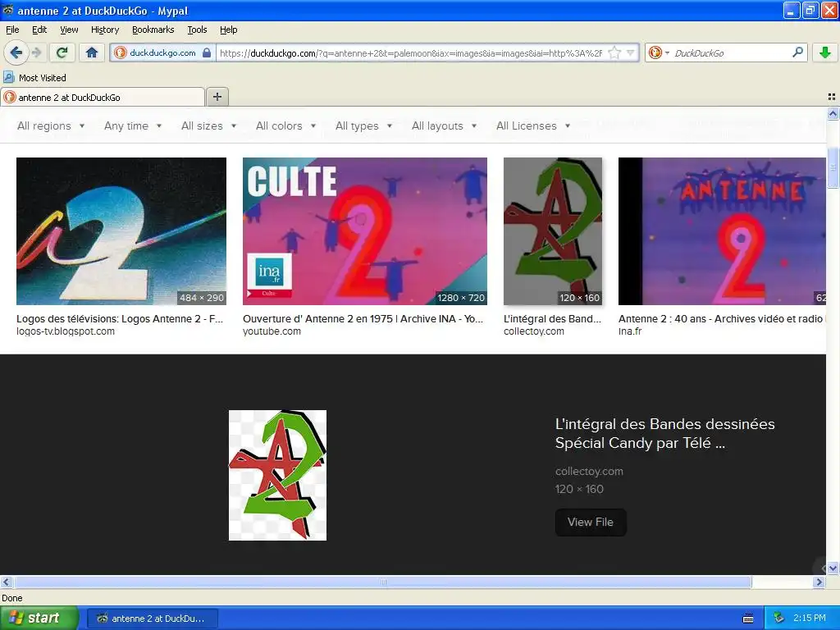The height and width of the screenshot is (630, 840).
Task: Click the horizontal scrollbar right arrow
Action: pyautogui.click(x=819, y=582)
